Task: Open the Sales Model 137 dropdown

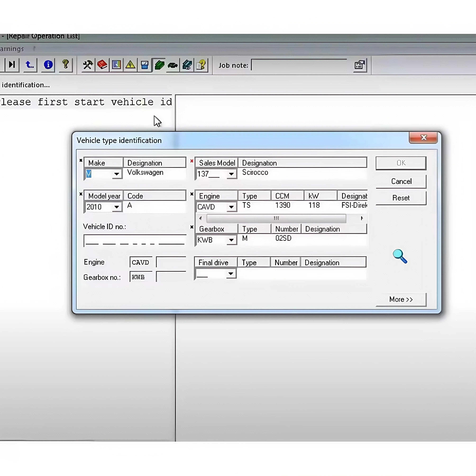Action: [x=231, y=174]
